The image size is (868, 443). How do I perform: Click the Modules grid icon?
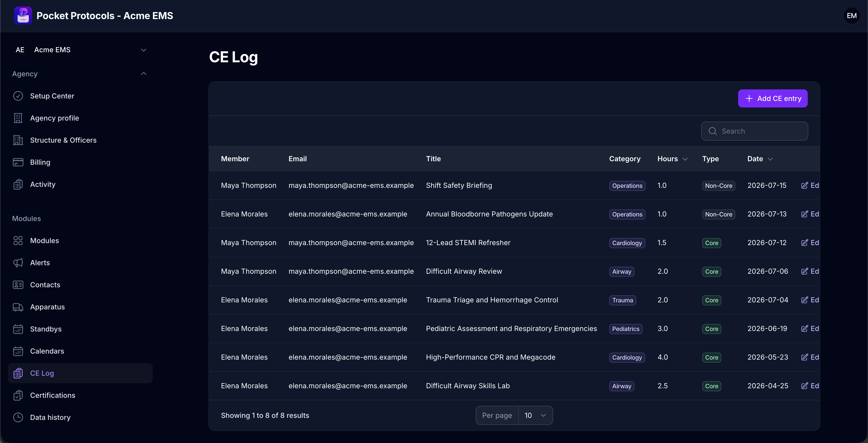18,241
